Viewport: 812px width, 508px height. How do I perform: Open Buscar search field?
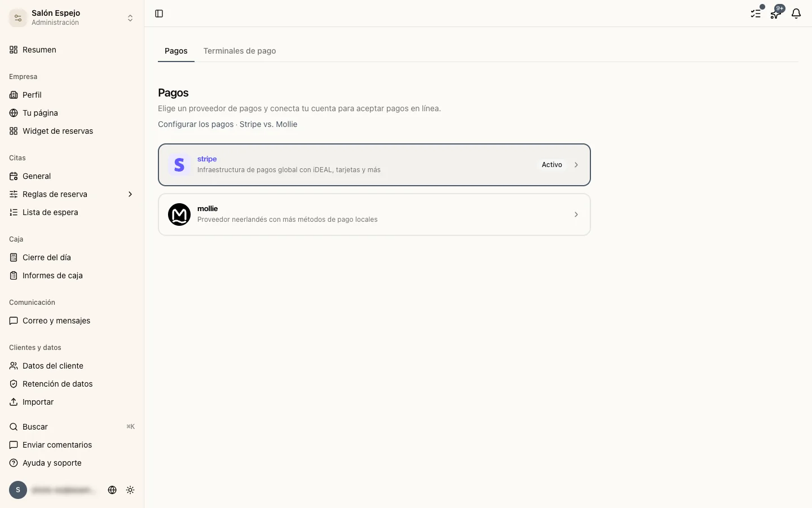pos(72,427)
